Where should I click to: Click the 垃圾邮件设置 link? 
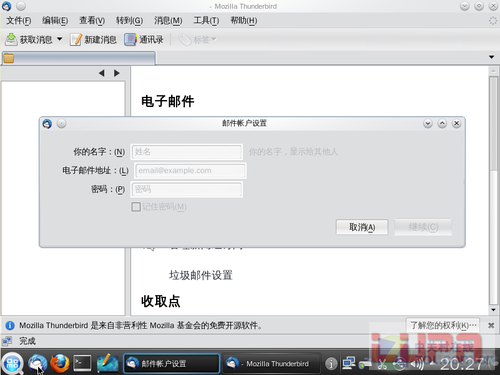point(201,275)
